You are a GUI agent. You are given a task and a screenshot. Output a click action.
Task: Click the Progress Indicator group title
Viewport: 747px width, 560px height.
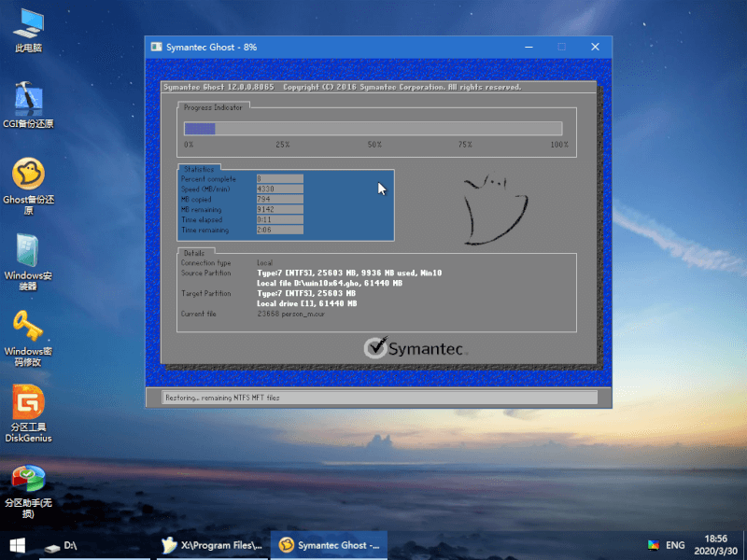[x=213, y=107]
